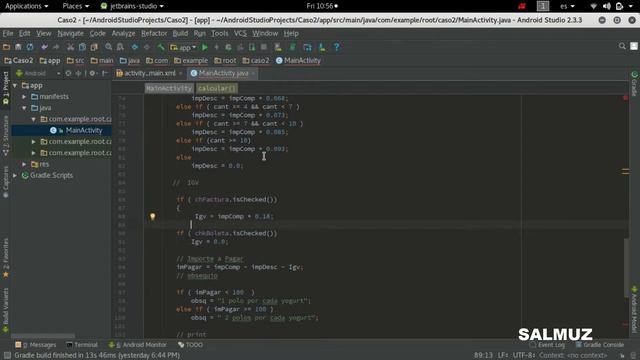
Task: Open the File menu
Action: (x=8, y=33)
